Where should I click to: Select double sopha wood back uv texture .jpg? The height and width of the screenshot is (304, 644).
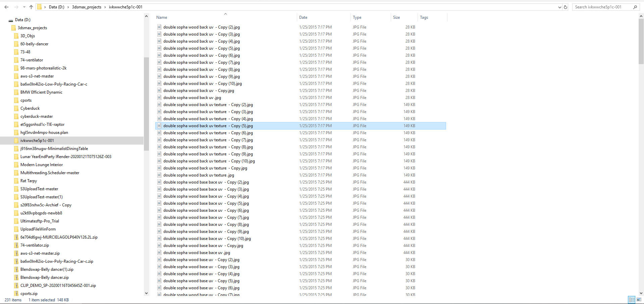(x=199, y=175)
